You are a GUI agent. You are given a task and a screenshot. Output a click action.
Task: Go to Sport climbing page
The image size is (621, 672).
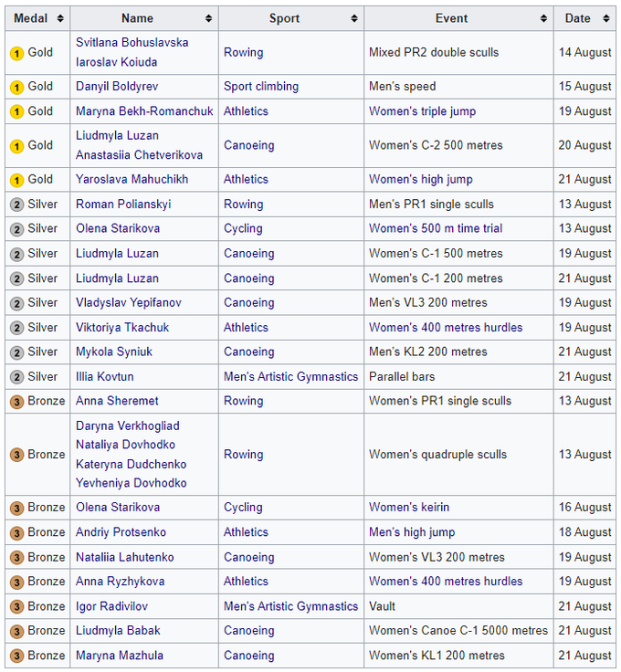(261, 87)
